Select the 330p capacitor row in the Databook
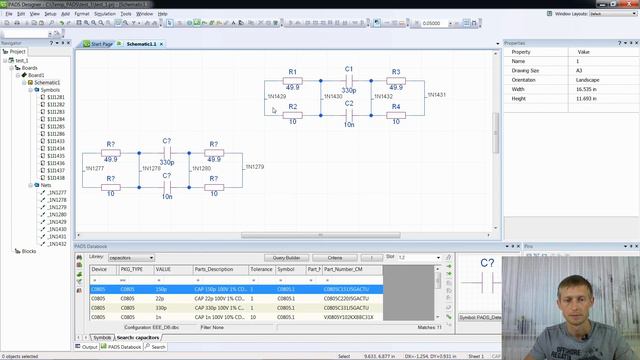The image size is (640, 360). click(x=236, y=308)
